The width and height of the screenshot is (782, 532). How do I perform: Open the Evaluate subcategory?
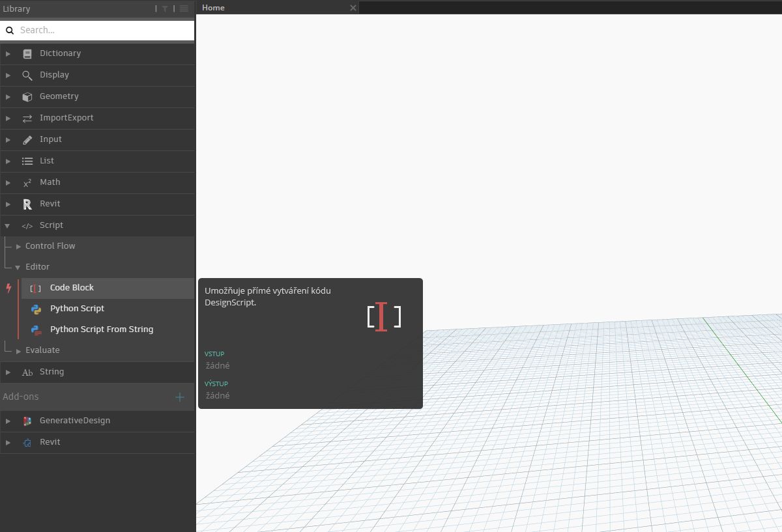pos(42,350)
